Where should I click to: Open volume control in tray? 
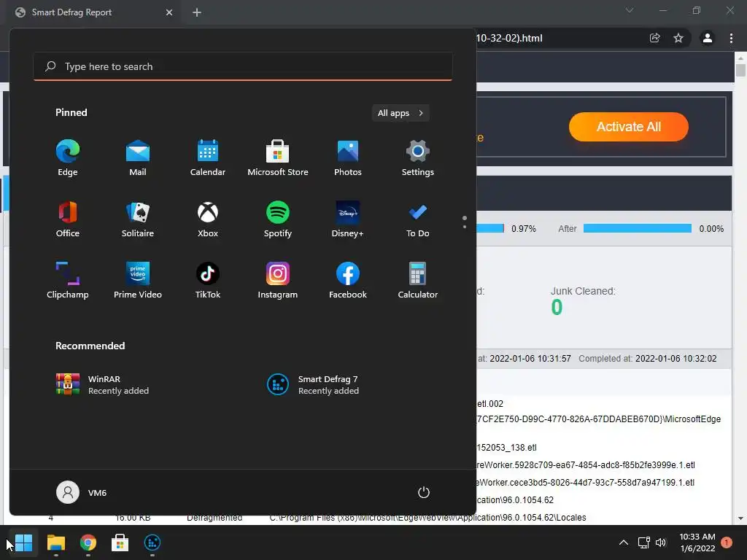point(661,542)
